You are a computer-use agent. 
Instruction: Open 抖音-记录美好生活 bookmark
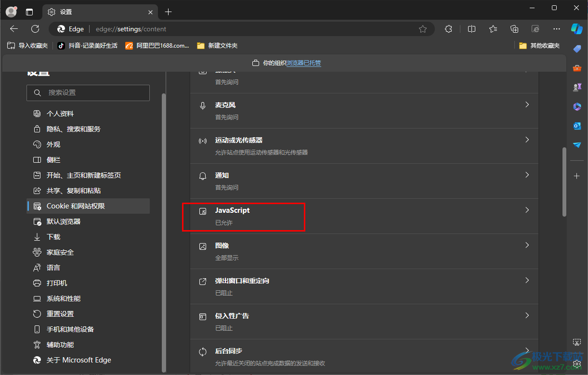coord(87,46)
